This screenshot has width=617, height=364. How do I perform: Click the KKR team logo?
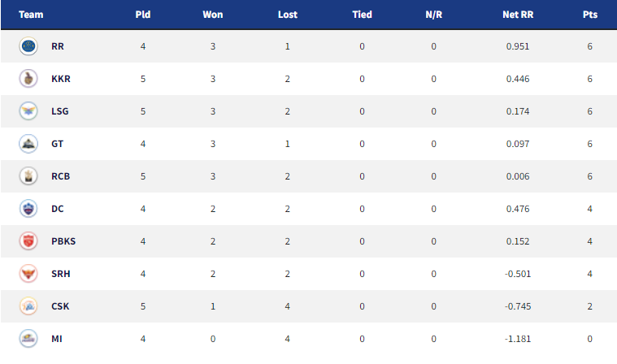tap(28, 79)
